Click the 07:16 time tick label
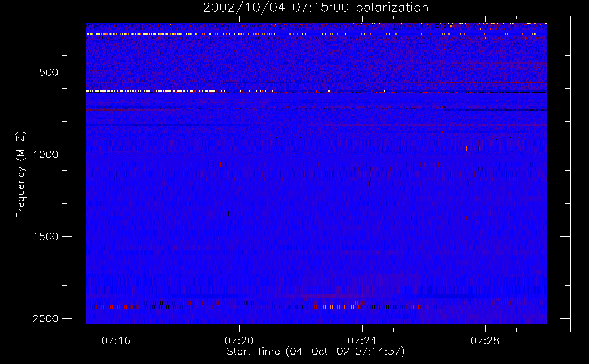This screenshot has height=364, width=589. tap(116, 341)
